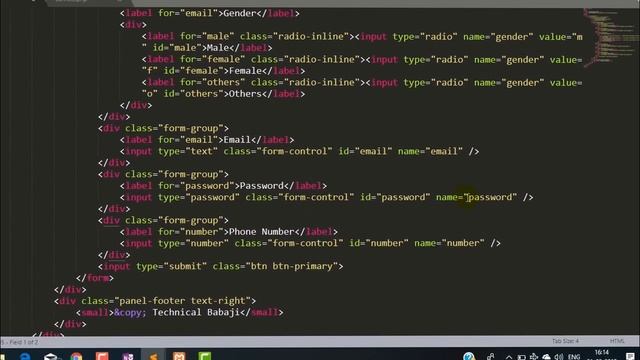Click the blue help icon in system tray
The image size is (640, 360).
(469, 356)
